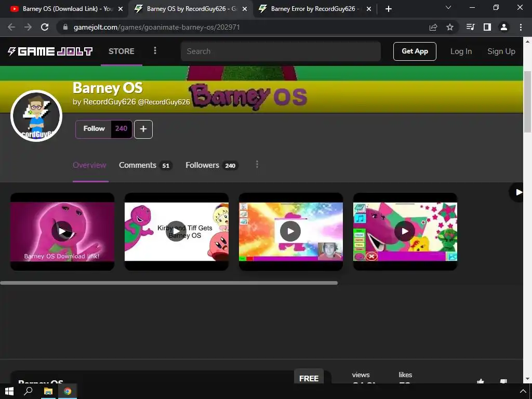Screen dimensions: 532x399
Task: Open the three-dot menu after Followers tab
Action: (257, 165)
